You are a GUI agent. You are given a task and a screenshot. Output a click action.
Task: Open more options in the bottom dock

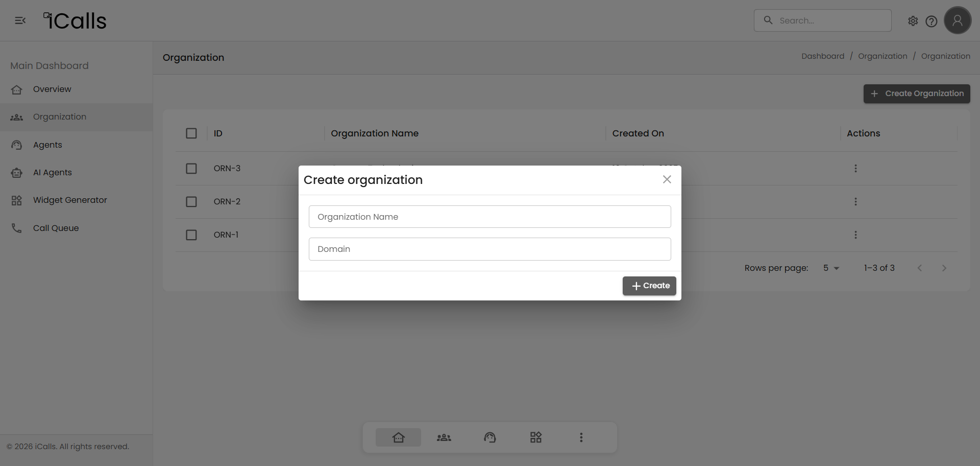(581, 437)
